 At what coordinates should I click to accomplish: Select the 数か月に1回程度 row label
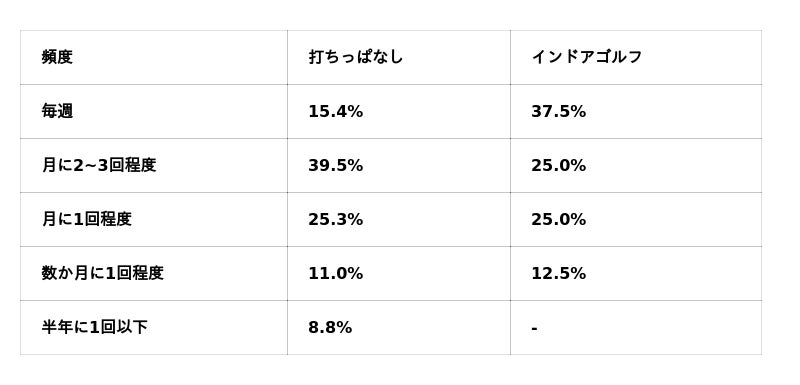103,273
